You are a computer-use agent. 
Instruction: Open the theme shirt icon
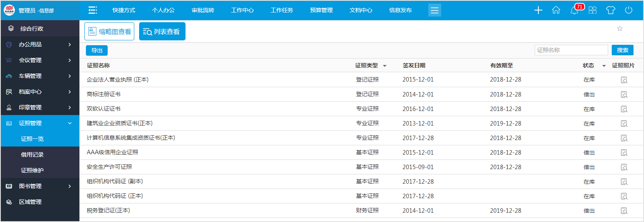click(x=611, y=10)
